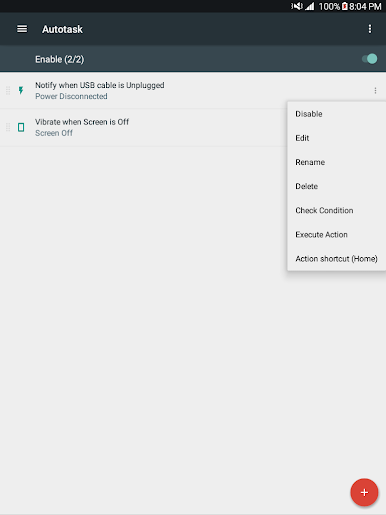Tap the lightning bolt Power Disconnected icon
Viewport: 386px width, 515px height.
click(21, 90)
